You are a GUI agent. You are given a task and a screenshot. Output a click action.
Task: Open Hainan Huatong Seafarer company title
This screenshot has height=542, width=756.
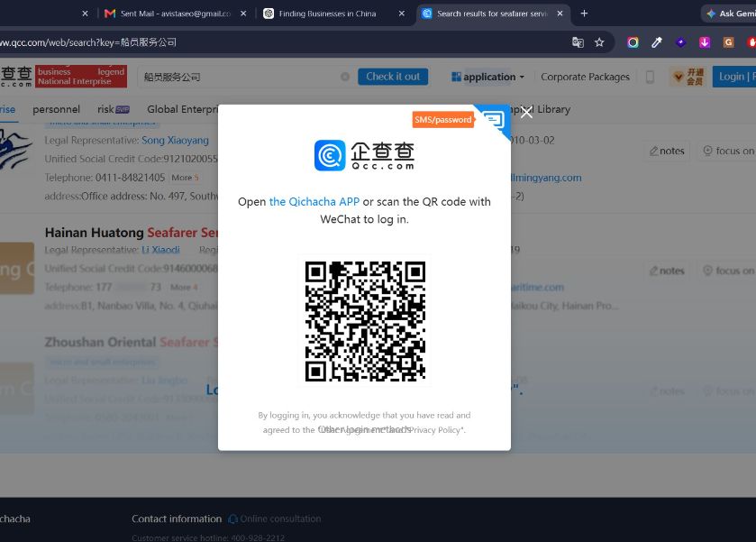point(132,233)
